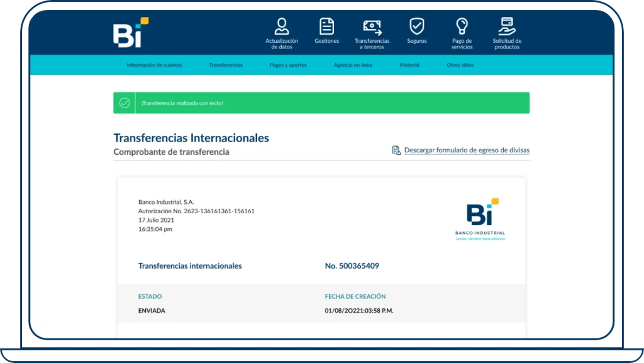Click the success checkmark icon on the banner
The width and height of the screenshot is (644, 363).
click(x=124, y=102)
